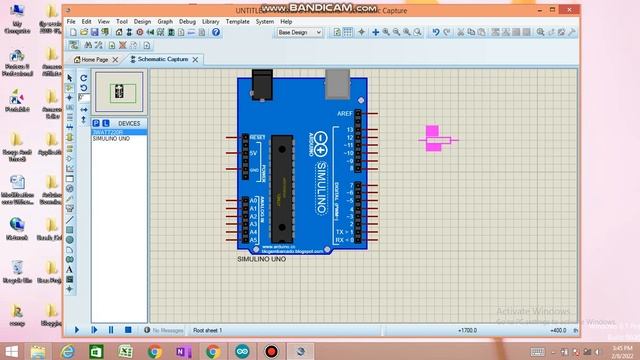
Task: Click the Redo arrow icon
Action: coord(447,32)
